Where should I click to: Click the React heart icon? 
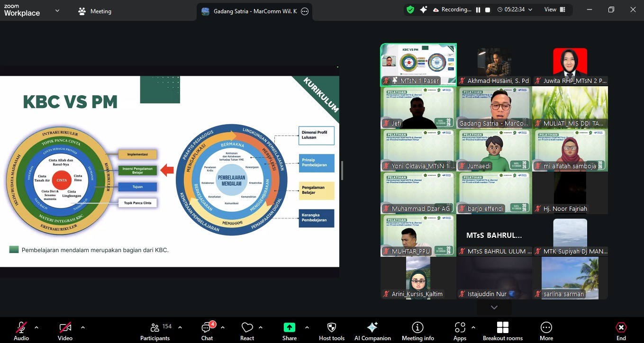[247, 331]
